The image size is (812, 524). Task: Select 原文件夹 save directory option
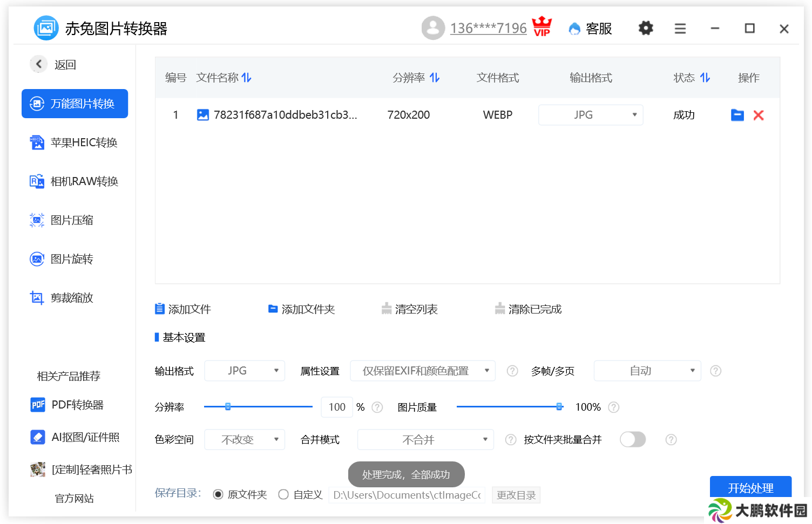coord(218,494)
